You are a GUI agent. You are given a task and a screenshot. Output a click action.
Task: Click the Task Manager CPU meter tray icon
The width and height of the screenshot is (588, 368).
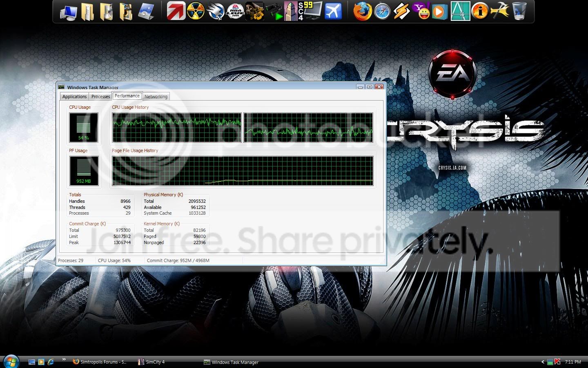pos(550,362)
